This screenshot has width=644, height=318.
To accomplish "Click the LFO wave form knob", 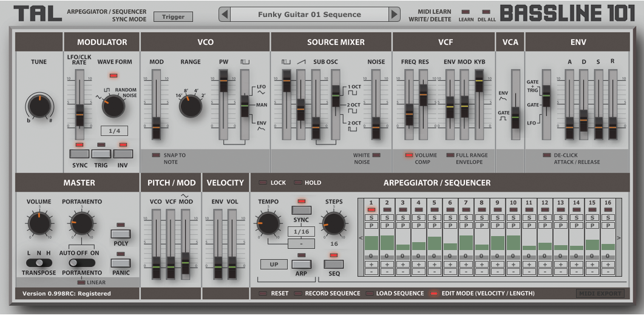I will coord(113,106).
